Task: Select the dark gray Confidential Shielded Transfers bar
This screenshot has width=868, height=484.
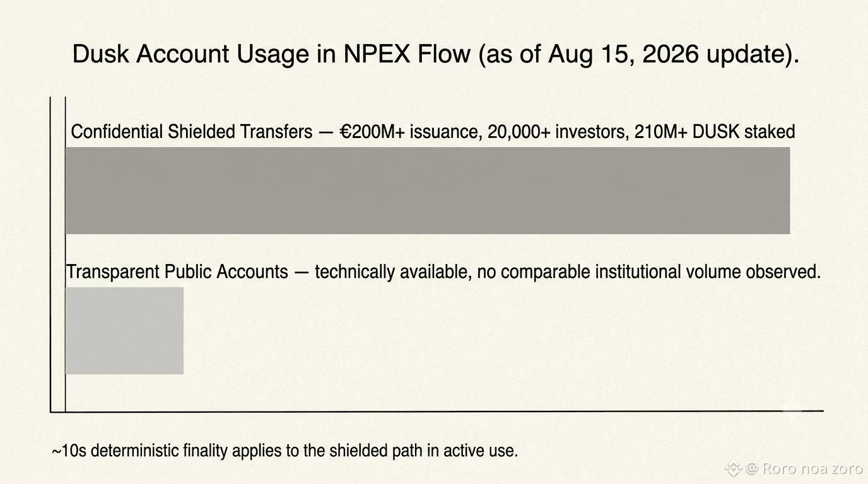Action: coord(428,190)
